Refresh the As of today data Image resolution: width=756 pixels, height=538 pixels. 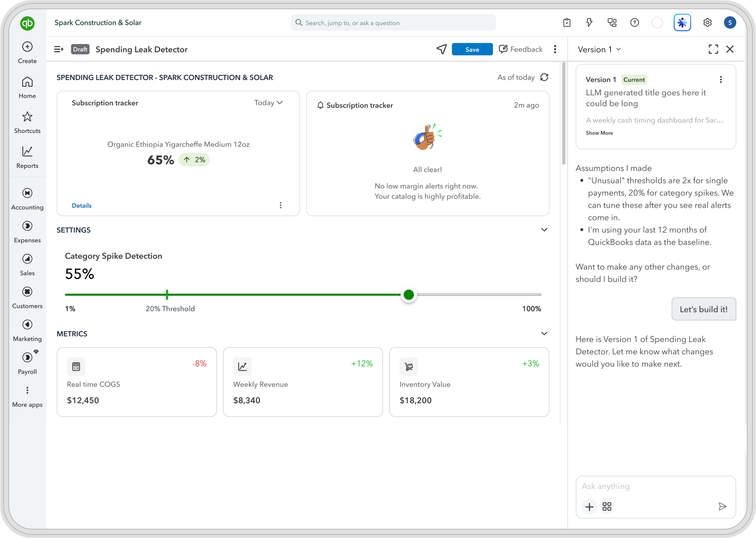coord(544,77)
